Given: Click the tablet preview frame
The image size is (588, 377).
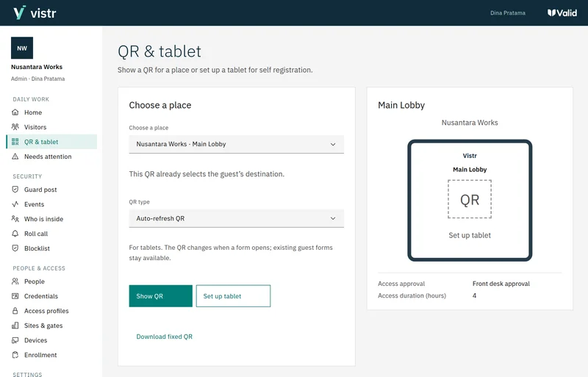Looking at the screenshot, I should click(x=470, y=201).
